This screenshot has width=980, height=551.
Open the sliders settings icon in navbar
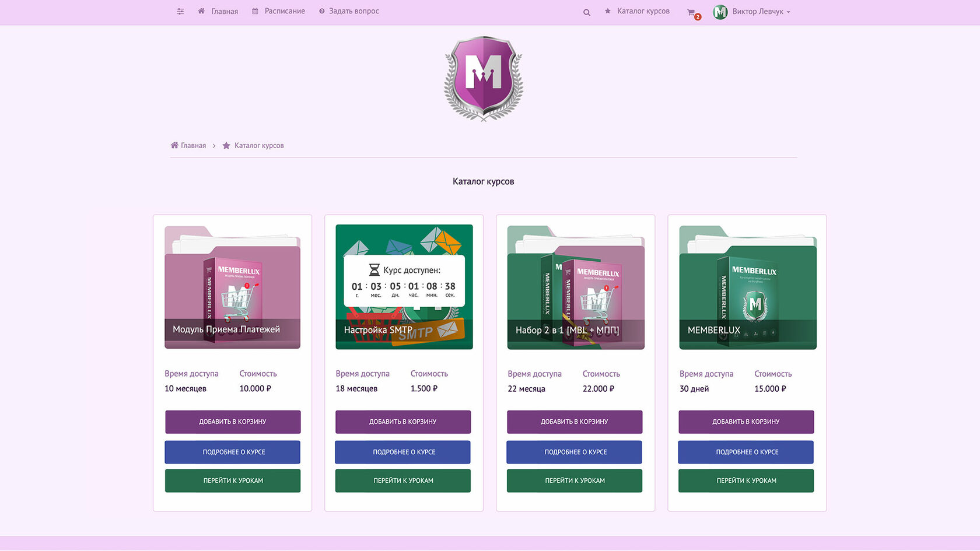(x=180, y=12)
